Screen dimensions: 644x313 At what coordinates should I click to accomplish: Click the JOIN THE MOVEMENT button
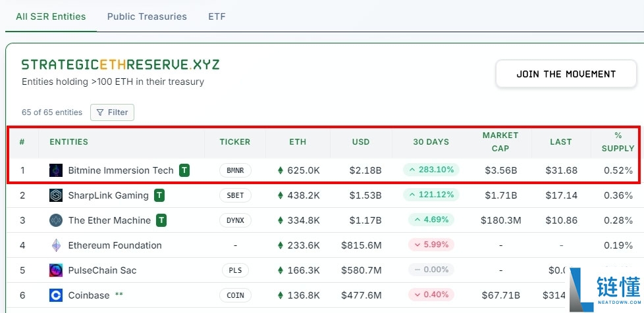pyautogui.click(x=566, y=74)
